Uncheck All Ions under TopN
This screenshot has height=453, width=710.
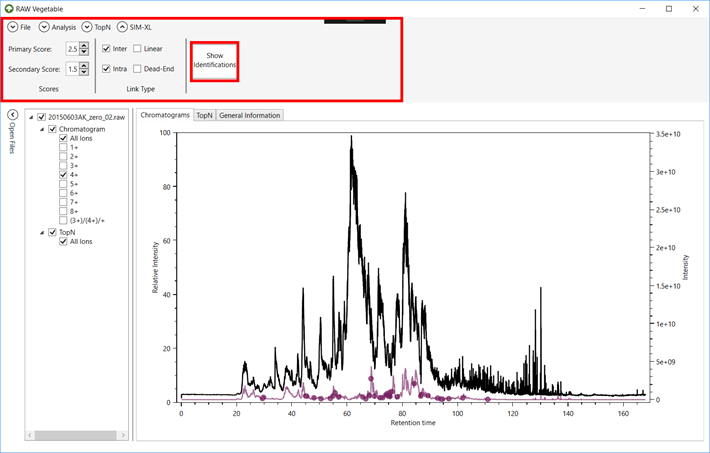click(63, 241)
